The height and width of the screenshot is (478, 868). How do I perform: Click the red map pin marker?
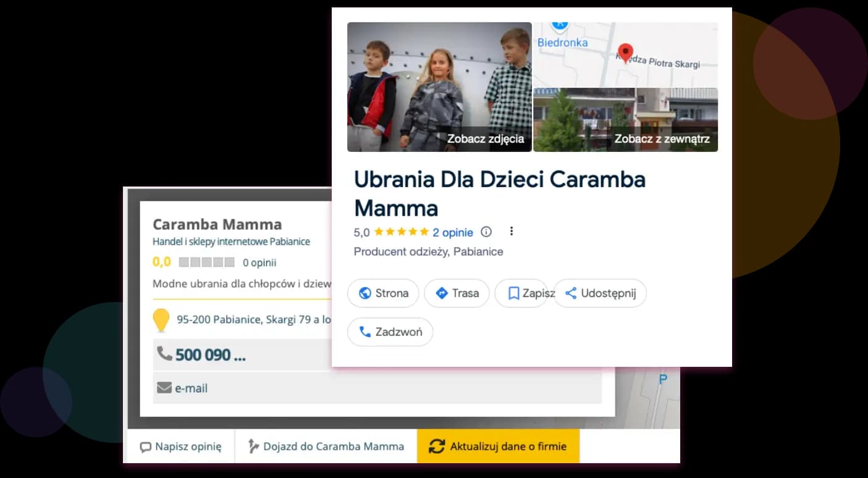pos(626,53)
